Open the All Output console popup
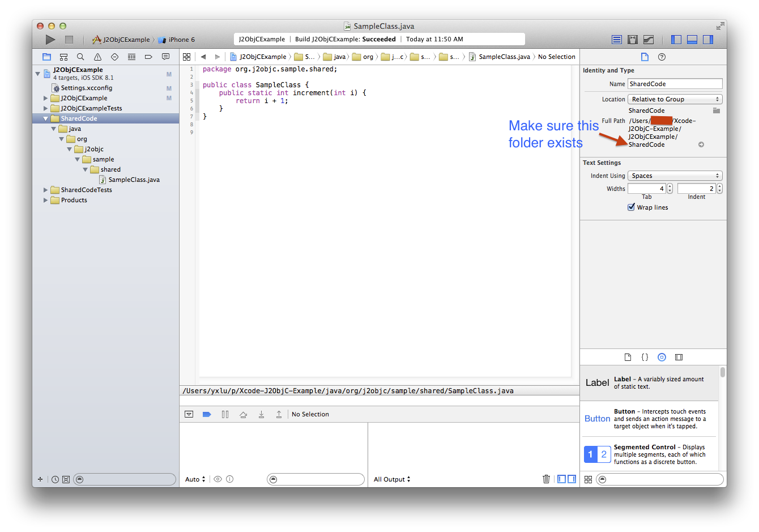Viewport: 759px width, 532px height. point(392,479)
